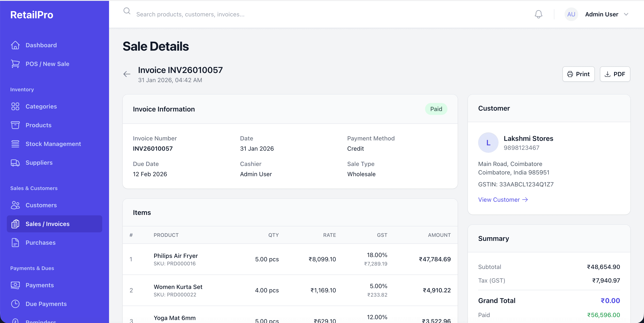Screen dimensions: 644x323
Task: Download the invoice as PDF
Action: [x=615, y=74]
